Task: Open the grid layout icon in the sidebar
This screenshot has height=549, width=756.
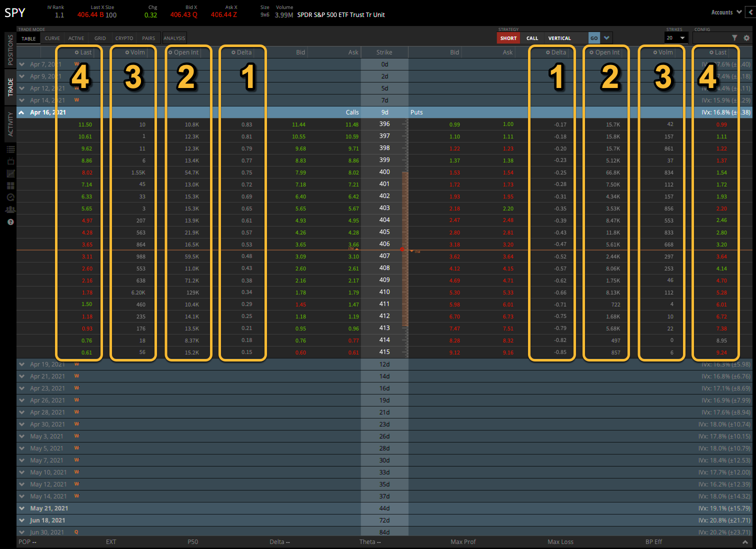Action: pos(10,185)
